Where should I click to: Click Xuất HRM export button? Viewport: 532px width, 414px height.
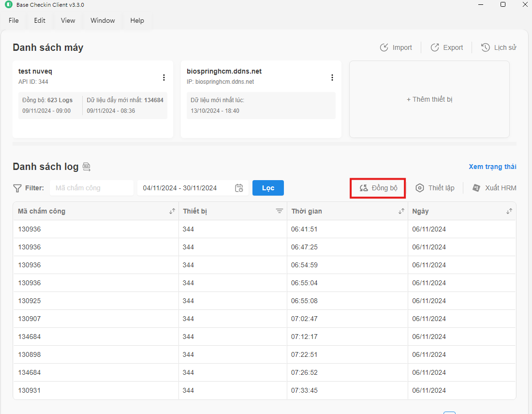(494, 188)
